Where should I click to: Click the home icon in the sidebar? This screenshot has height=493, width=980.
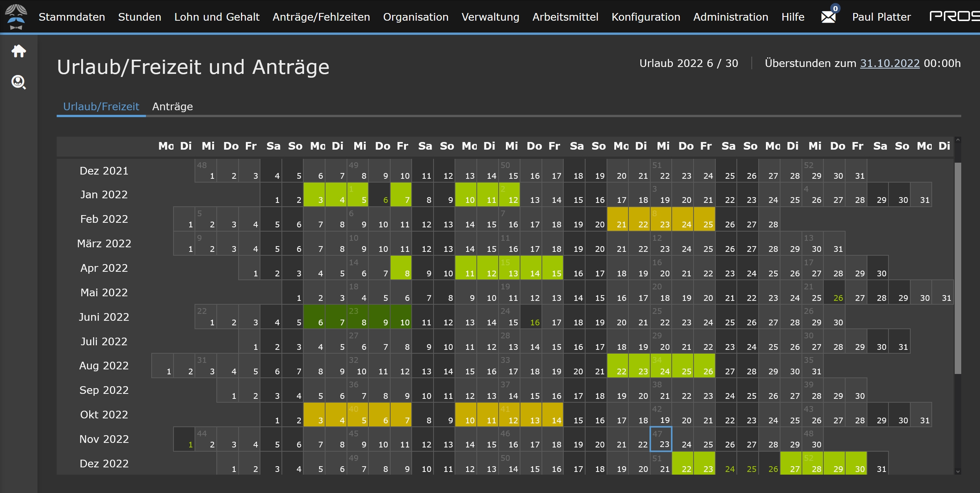pyautogui.click(x=18, y=51)
